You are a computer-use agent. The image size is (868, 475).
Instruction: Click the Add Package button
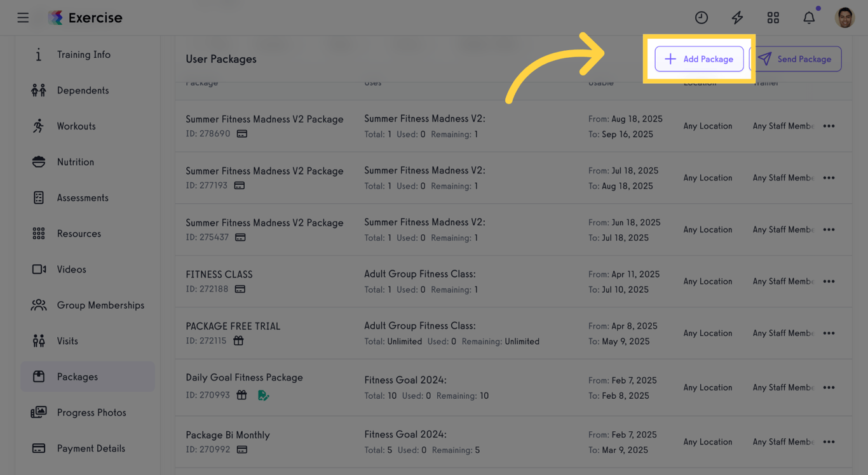[699, 58]
